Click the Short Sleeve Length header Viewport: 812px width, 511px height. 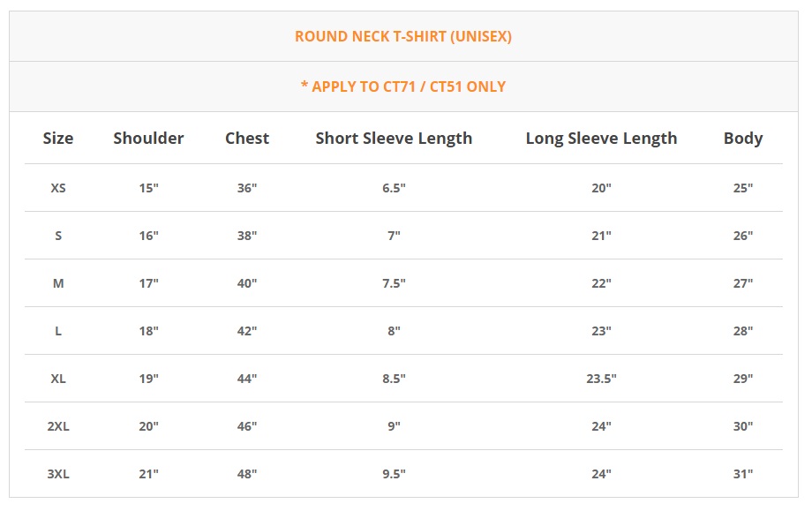[x=394, y=139]
